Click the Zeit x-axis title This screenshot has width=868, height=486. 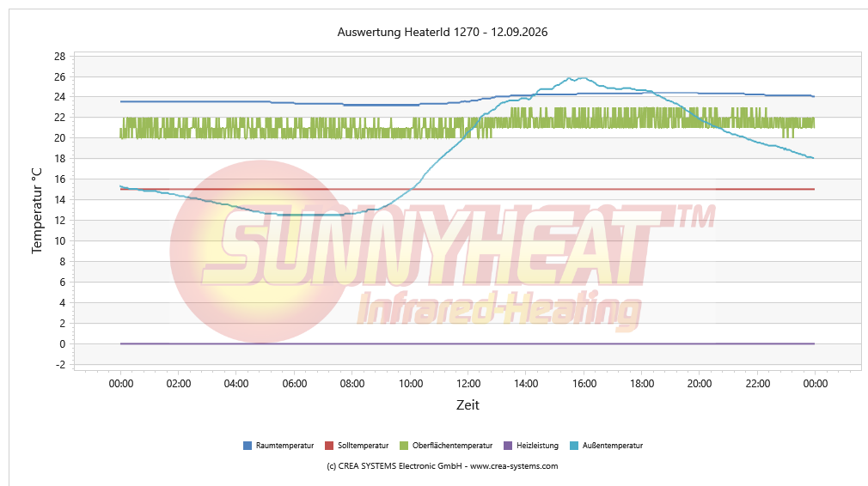(x=468, y=405)
